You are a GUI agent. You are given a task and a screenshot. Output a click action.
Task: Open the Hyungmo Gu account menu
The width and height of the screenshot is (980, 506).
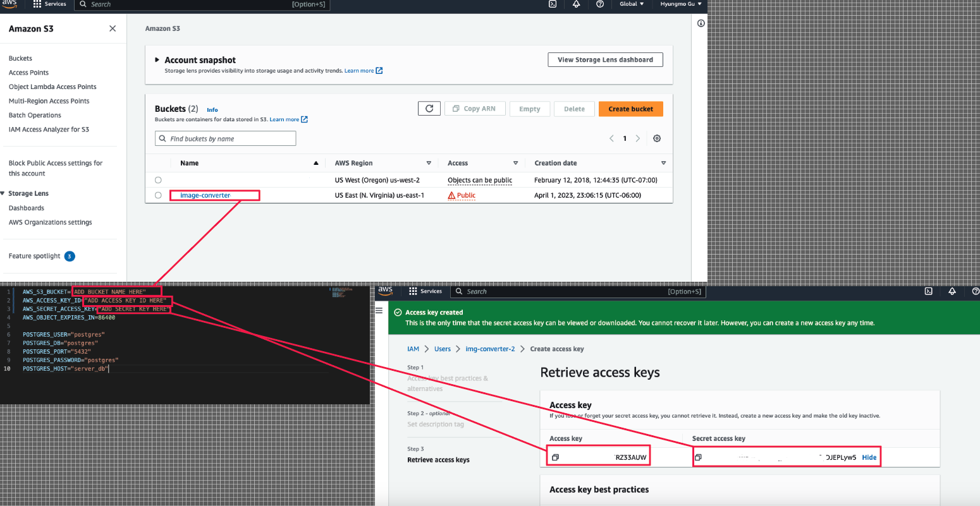(x=680, y=5)
